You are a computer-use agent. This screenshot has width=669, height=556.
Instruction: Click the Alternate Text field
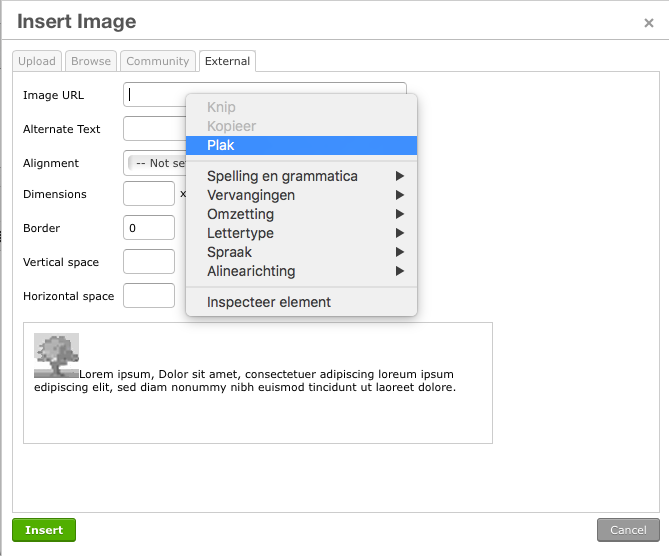(153, 129)
